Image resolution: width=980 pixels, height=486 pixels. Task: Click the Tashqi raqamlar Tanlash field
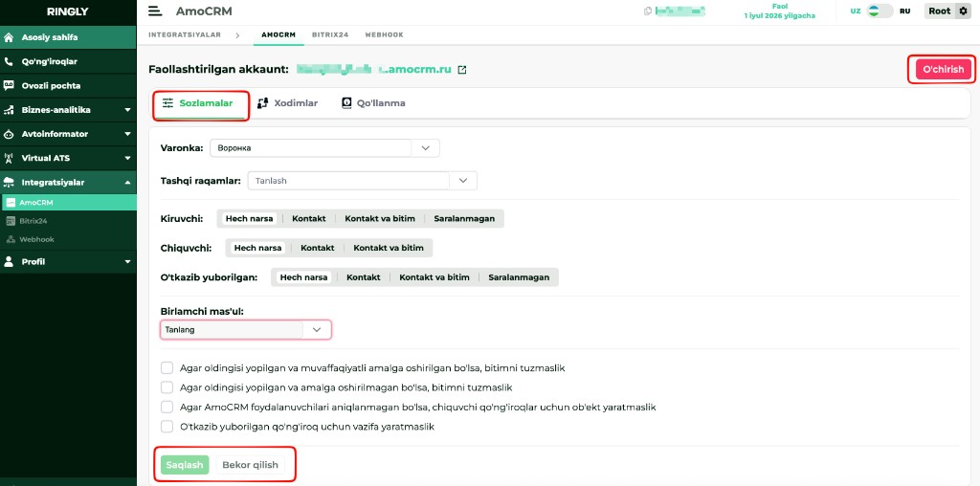[348, 181]
